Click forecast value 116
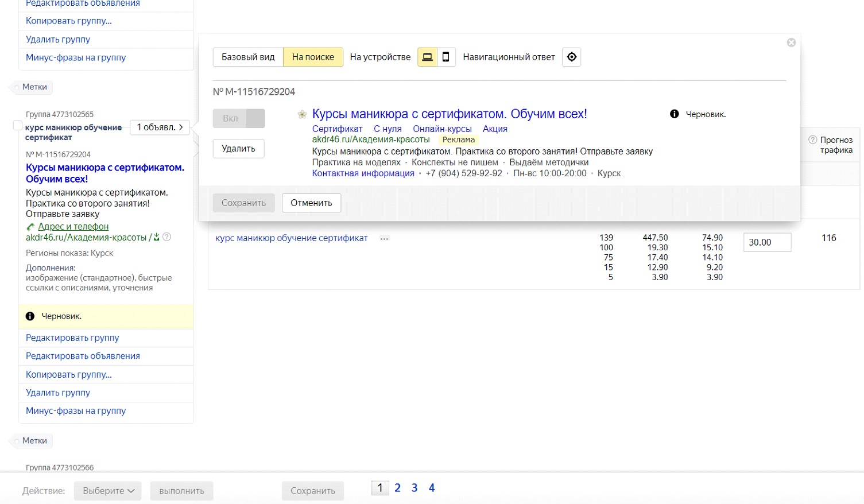This screenshot has height=504, width=864. coord(828,238)
